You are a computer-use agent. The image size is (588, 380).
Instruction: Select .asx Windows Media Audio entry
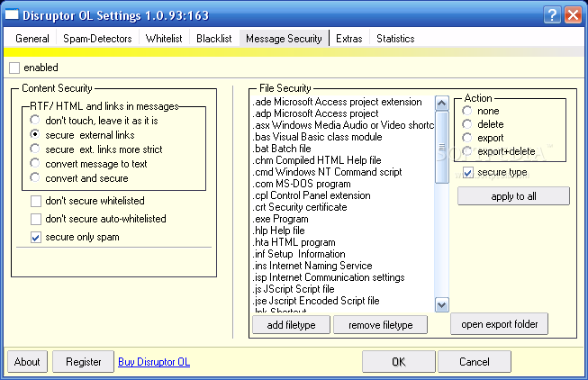[x=343, y=125]
